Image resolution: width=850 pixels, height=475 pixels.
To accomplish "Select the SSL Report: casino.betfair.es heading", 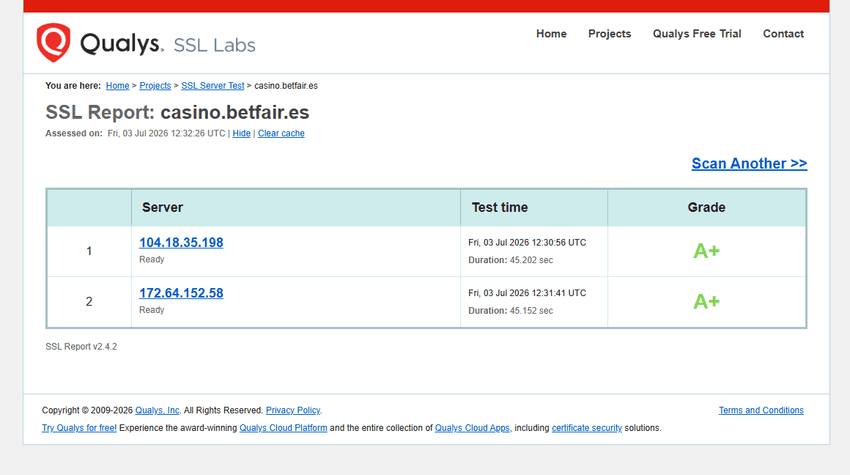I will [x=177, y=112].
